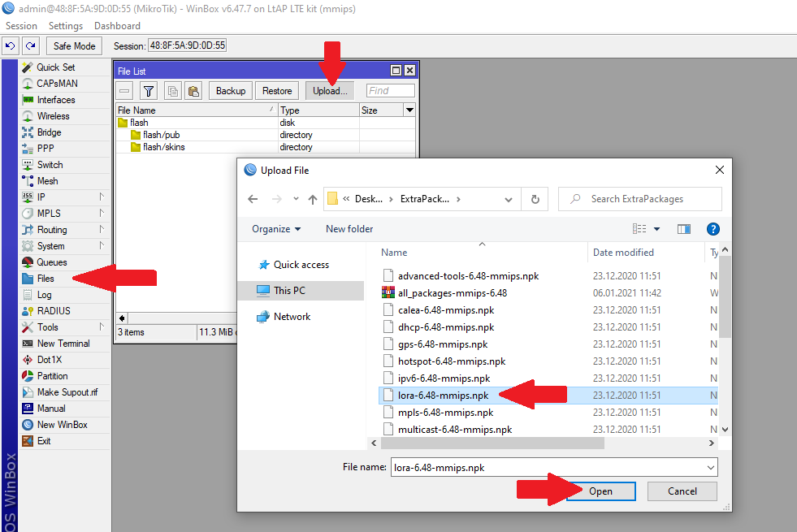Open the Switch sidebar item
The image size is (797, 532).
[x=64, y=165]
